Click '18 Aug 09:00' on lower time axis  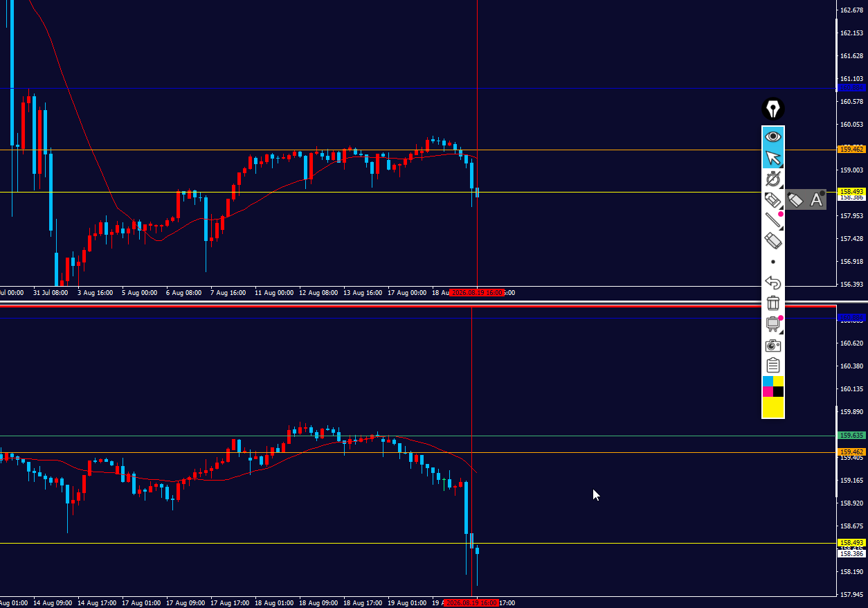[318, 603]
